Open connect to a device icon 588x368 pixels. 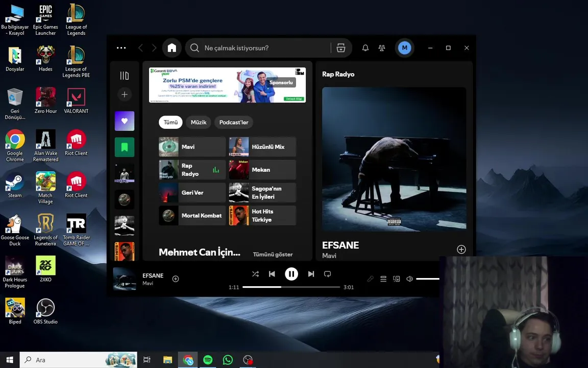[397, 279]
